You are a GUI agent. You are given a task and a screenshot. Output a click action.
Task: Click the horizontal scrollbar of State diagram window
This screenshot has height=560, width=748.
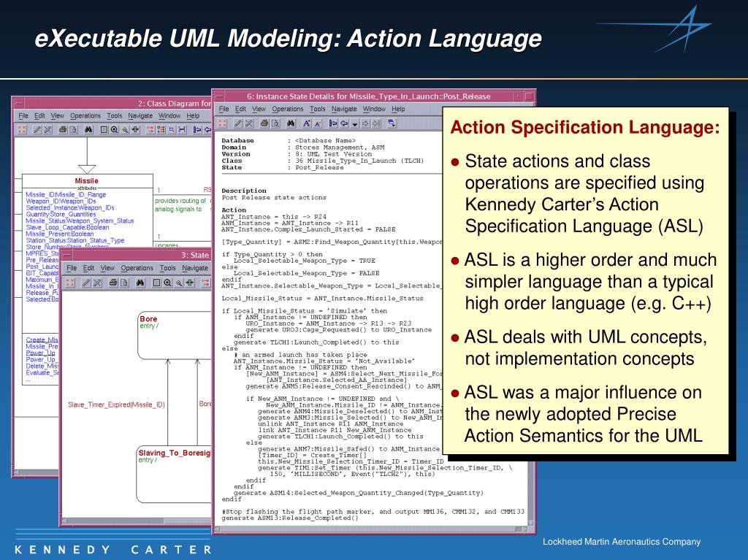pos(138,521)
